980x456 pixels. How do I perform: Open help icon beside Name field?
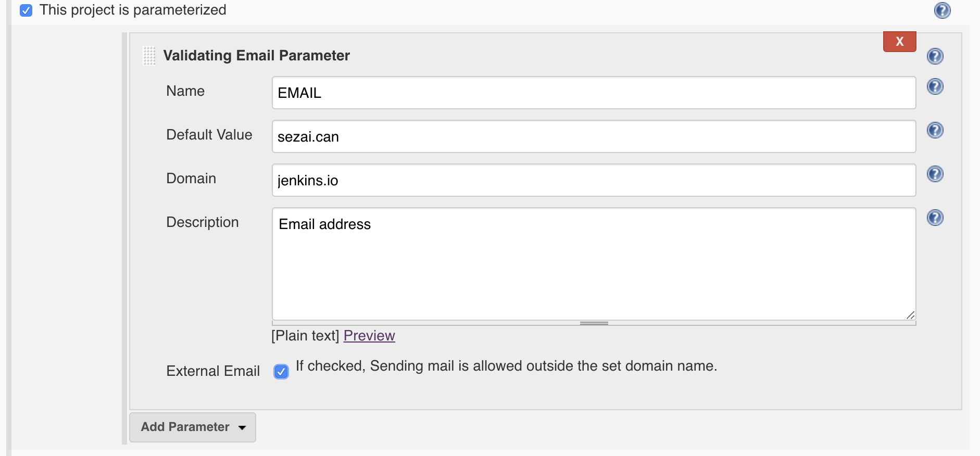click(935, 86)
